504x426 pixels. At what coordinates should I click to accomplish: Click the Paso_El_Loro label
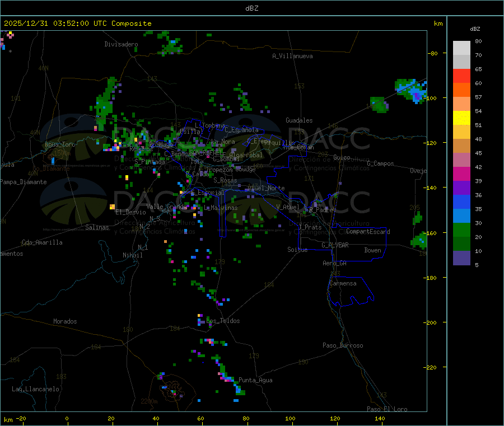coord(387,409)
